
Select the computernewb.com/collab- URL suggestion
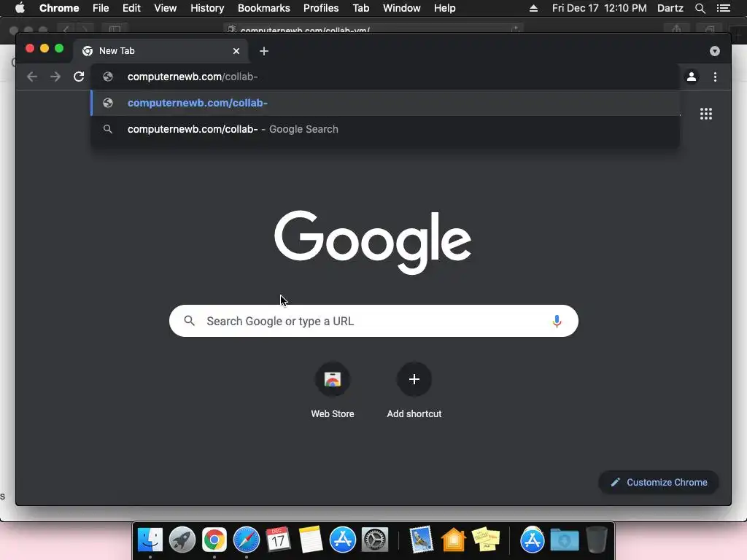385,103
